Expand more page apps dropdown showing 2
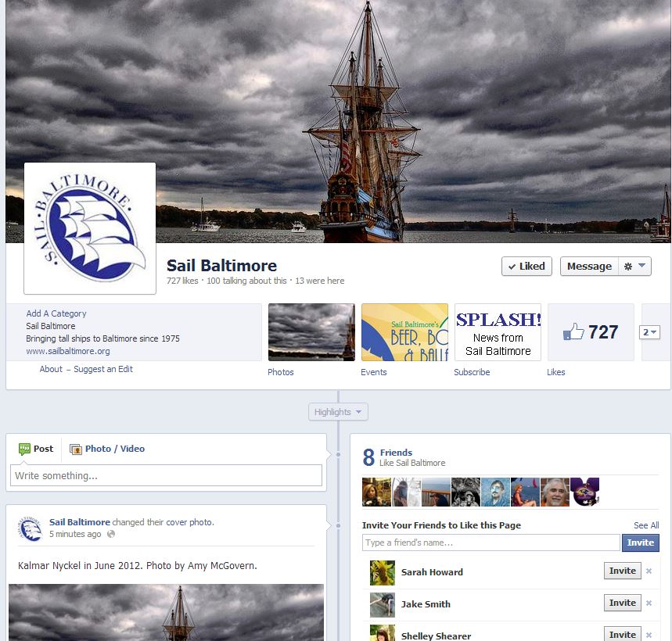672x641 pixels. click(x=649, y=332)
